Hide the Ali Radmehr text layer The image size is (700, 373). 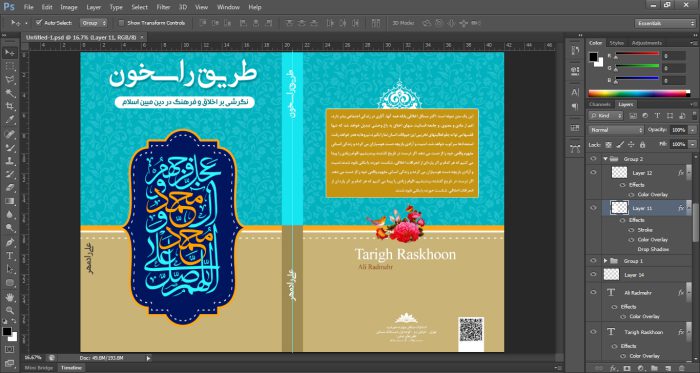(x=593, y=293)
